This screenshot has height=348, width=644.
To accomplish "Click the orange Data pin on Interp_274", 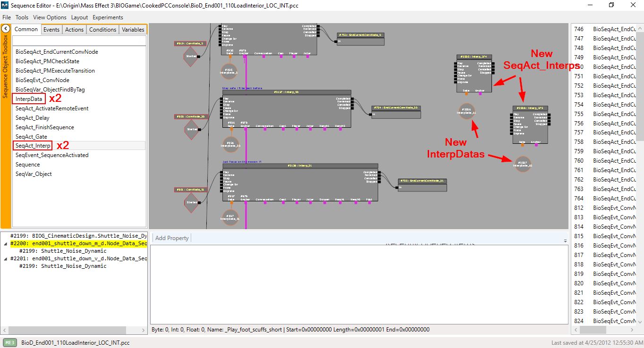I will [466, 93].
